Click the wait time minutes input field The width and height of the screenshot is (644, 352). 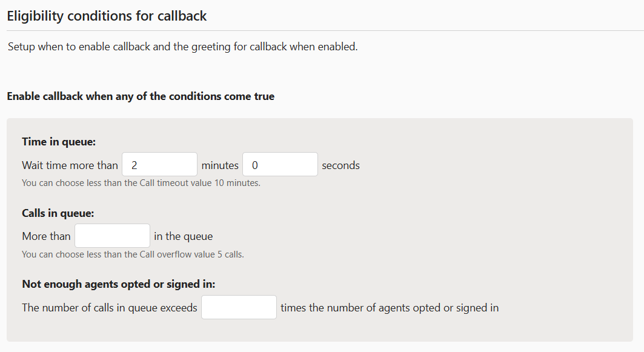pos(159,165)
